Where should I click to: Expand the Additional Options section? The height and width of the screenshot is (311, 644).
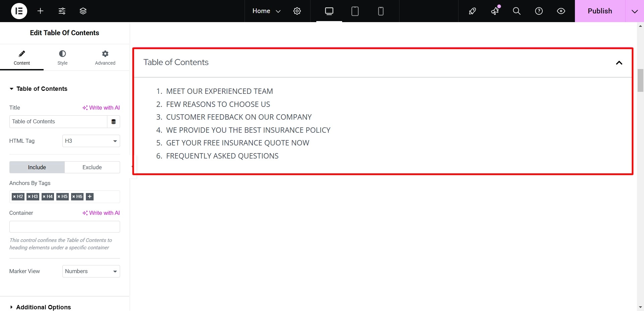40,307
